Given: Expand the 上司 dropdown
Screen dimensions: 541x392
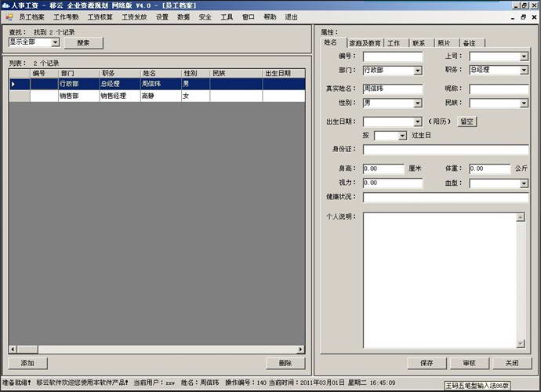Looking at the screenshot, I should 524,56.
